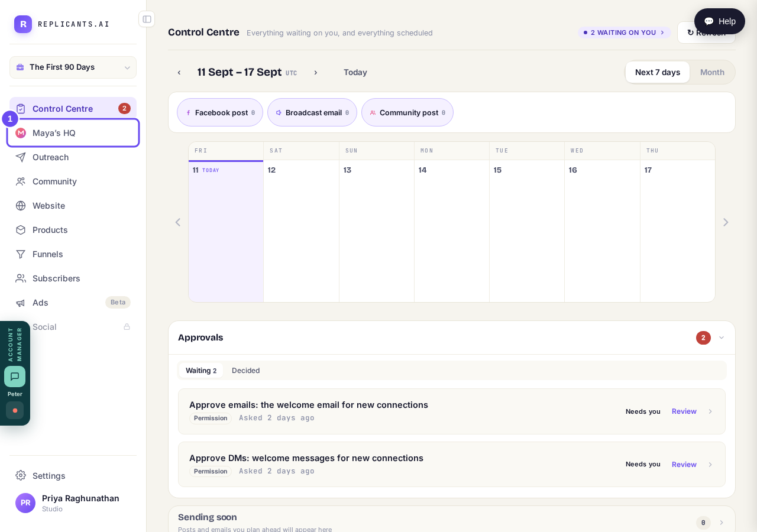The height and width of the screenshot is (532, 757).
Task: Jump to Today in calendar
Action: [x=355, y=72]
